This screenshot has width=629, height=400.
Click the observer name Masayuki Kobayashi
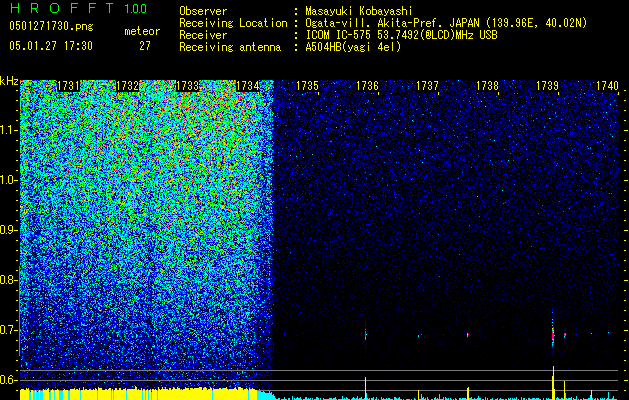(359, 11)
